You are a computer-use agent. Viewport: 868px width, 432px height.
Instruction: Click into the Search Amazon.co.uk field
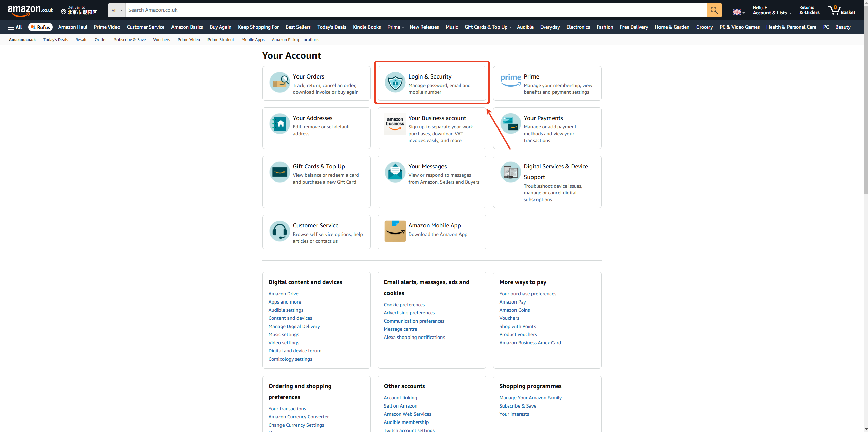coord(416,10)
